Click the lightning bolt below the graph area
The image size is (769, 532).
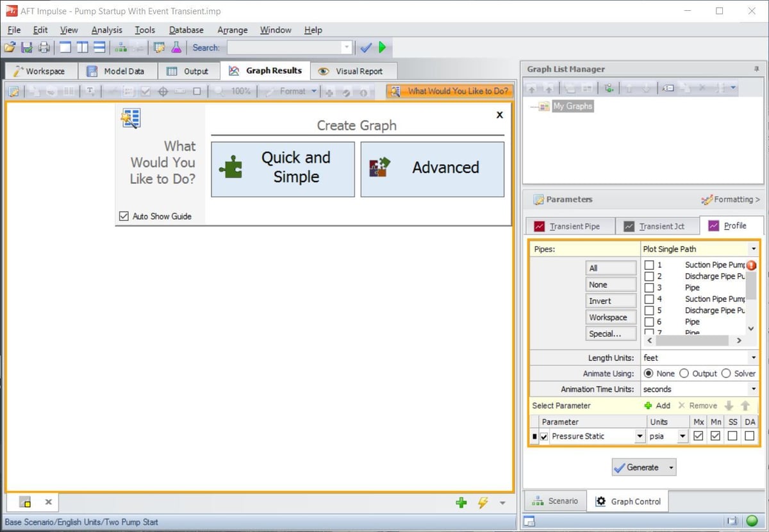pos(483,503)
